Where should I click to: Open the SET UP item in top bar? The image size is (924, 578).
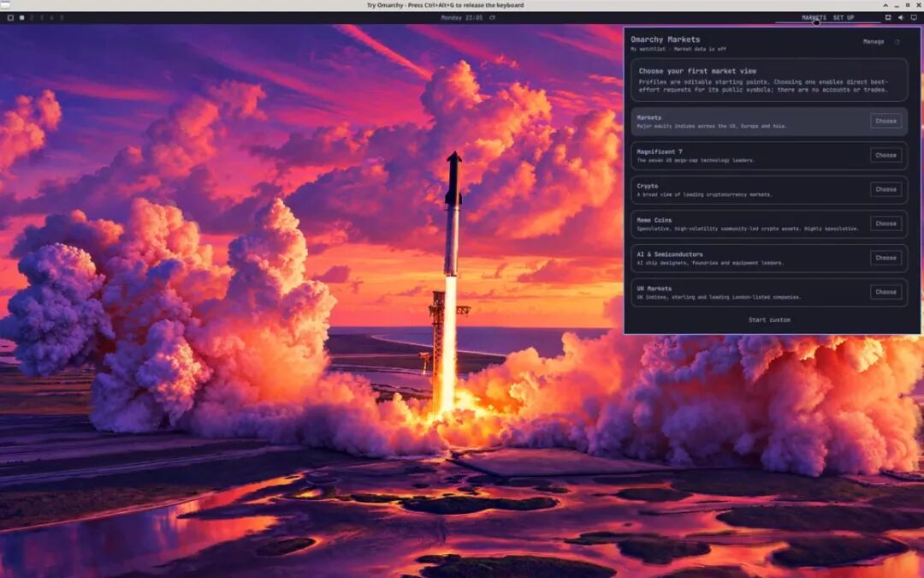click(844, 18)
